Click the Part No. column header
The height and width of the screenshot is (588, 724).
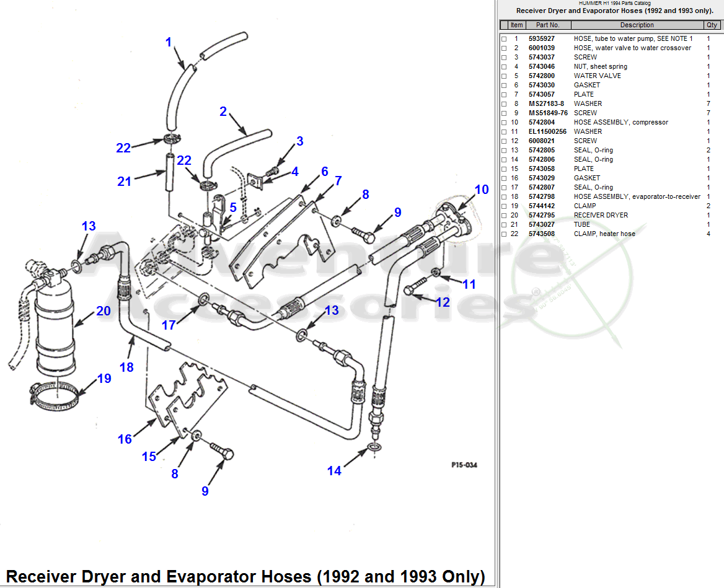(x=547, y=25)
